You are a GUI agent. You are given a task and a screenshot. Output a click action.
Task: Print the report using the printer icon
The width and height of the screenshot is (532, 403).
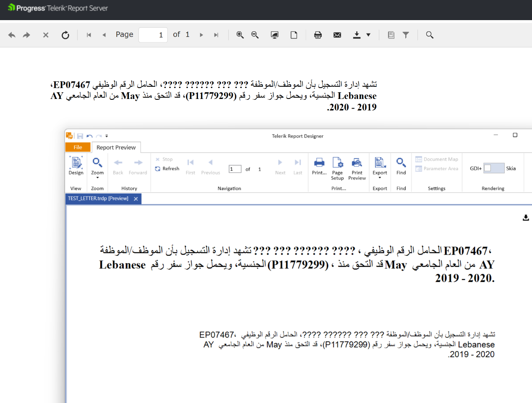[x=318, y=35]
